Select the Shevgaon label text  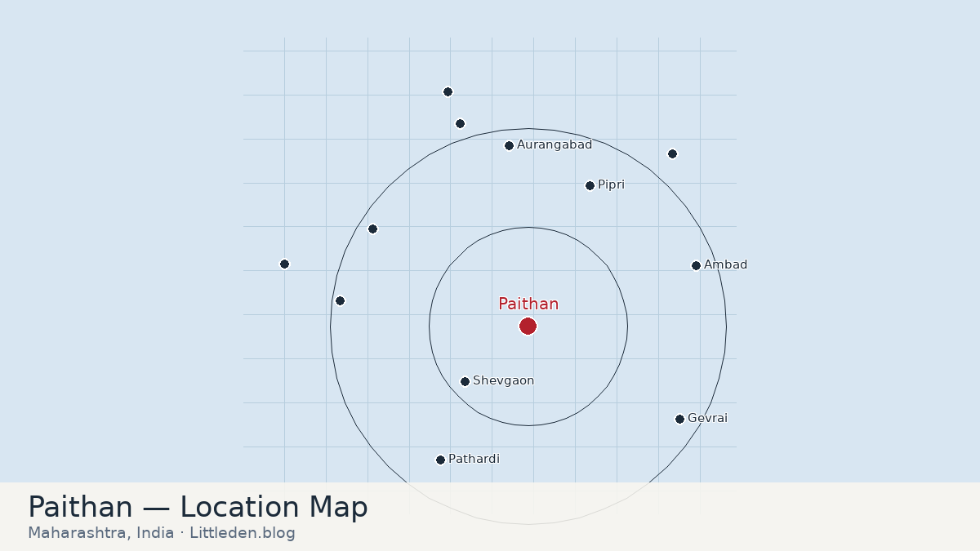503,381
